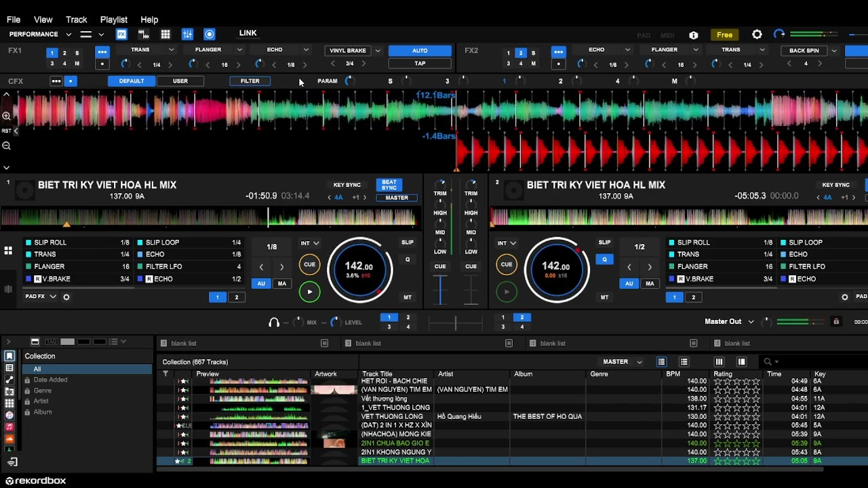Click the crossfader

tap(456, 323)
